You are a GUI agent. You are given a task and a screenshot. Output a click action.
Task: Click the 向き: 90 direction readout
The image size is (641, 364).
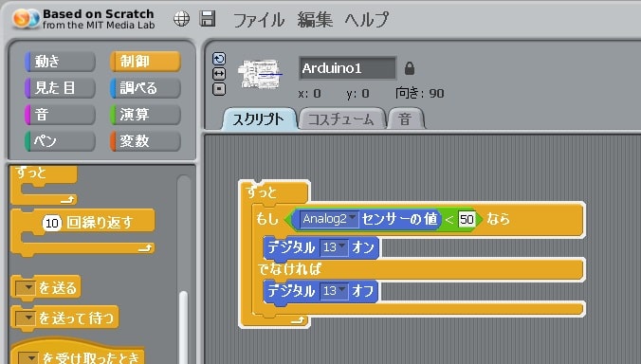click(420, 94)
